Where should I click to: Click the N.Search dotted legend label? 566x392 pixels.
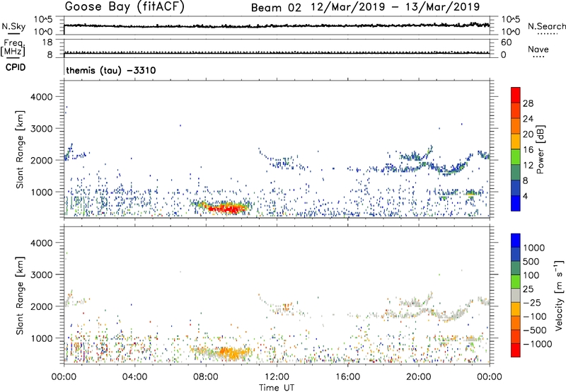547,26
